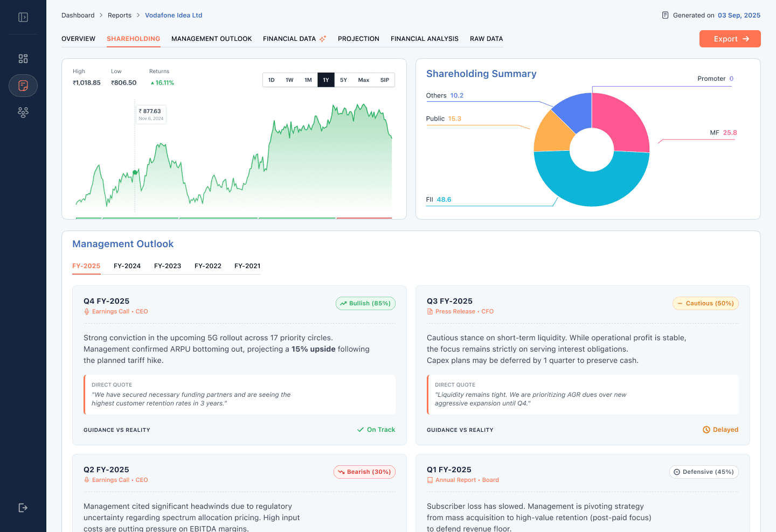
Task: Select the 1D chart range
Action: tap(272, 80)
